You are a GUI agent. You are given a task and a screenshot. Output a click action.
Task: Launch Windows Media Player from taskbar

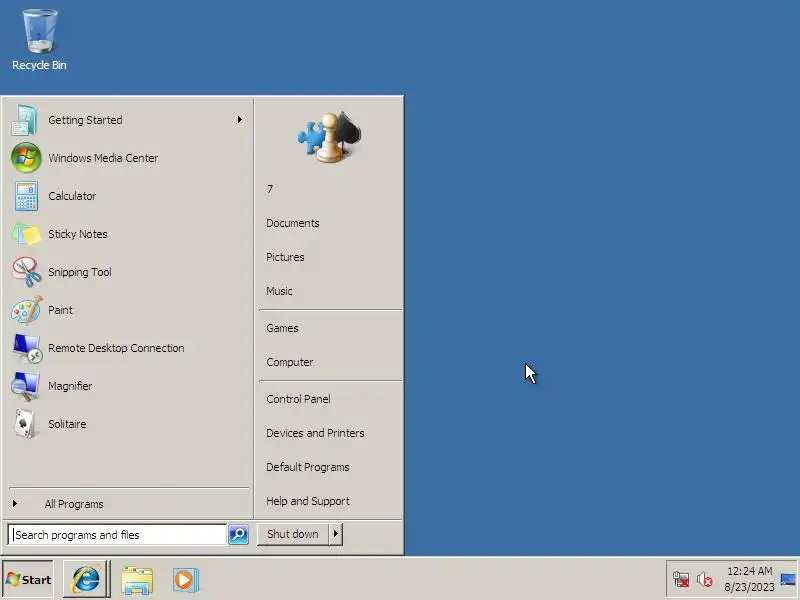pos(185,580)
